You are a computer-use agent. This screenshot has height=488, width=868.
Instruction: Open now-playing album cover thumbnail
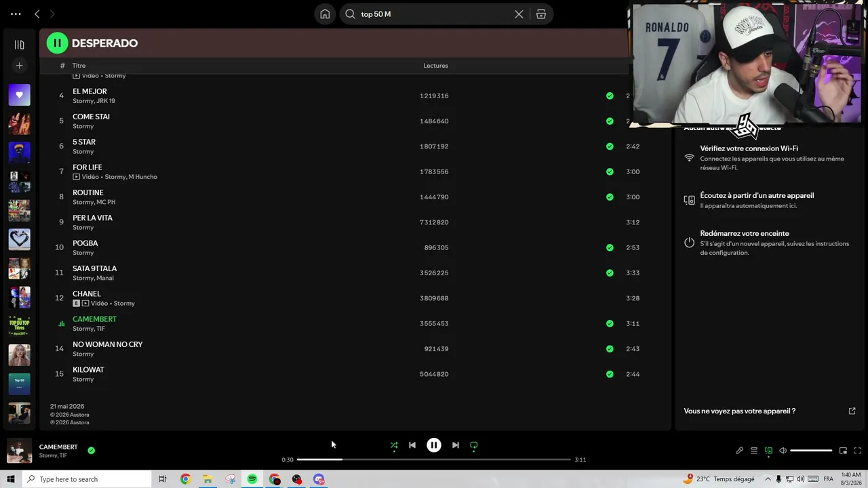coord(19,451)
